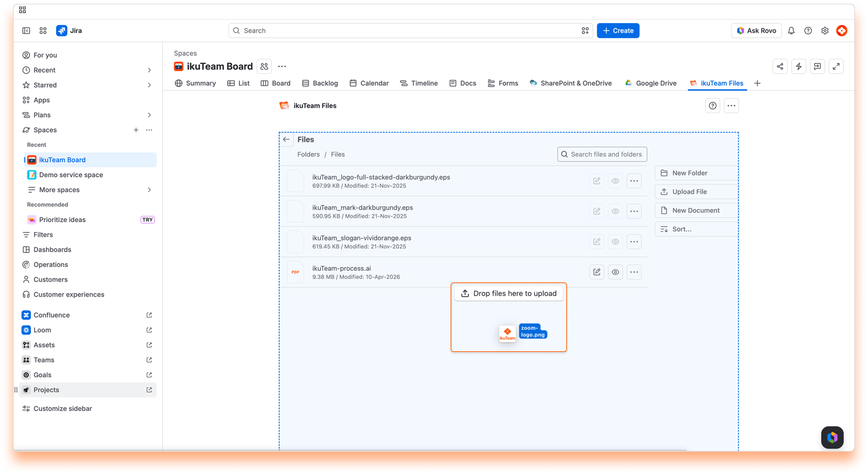The height and width of the screenshot is (474, 868).
Task: Open the Rovo chat floating button
Action: (832, 438)
